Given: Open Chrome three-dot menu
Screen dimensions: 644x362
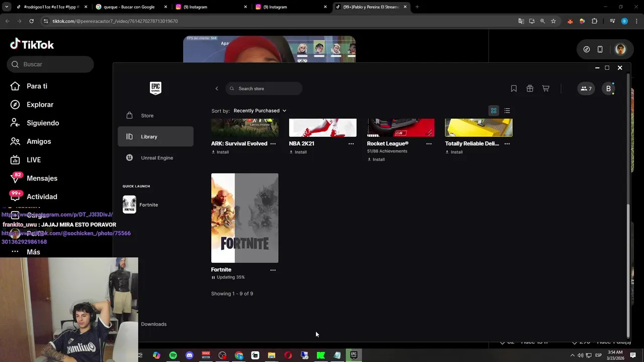Looking at the screenshot, I should (x=636, y=21).
